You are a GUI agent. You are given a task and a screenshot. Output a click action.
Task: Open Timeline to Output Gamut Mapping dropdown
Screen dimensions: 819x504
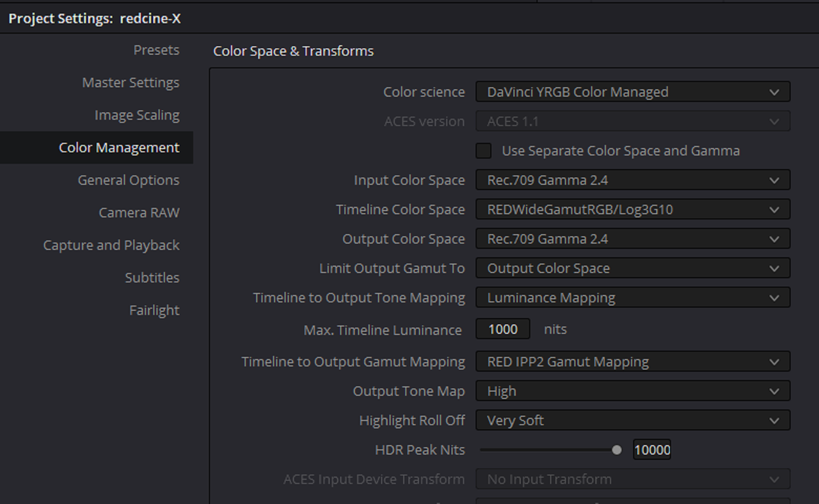click(x=633, y=362)
